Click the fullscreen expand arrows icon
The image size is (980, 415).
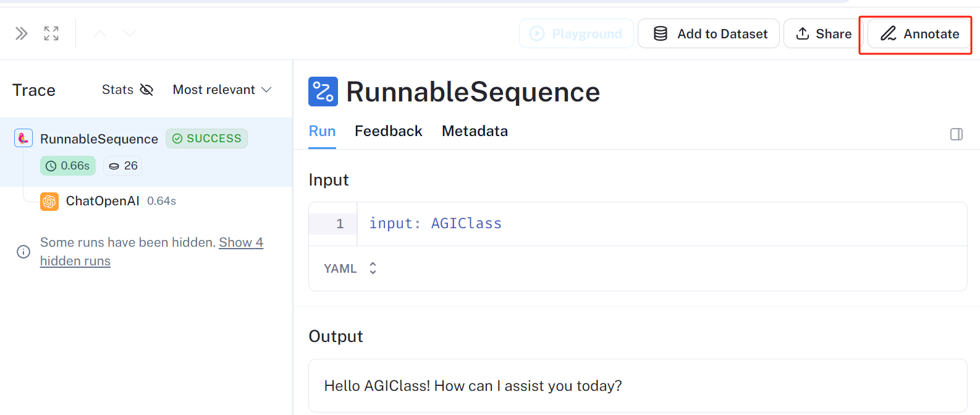pyautogui.click(x=51, y=33)
